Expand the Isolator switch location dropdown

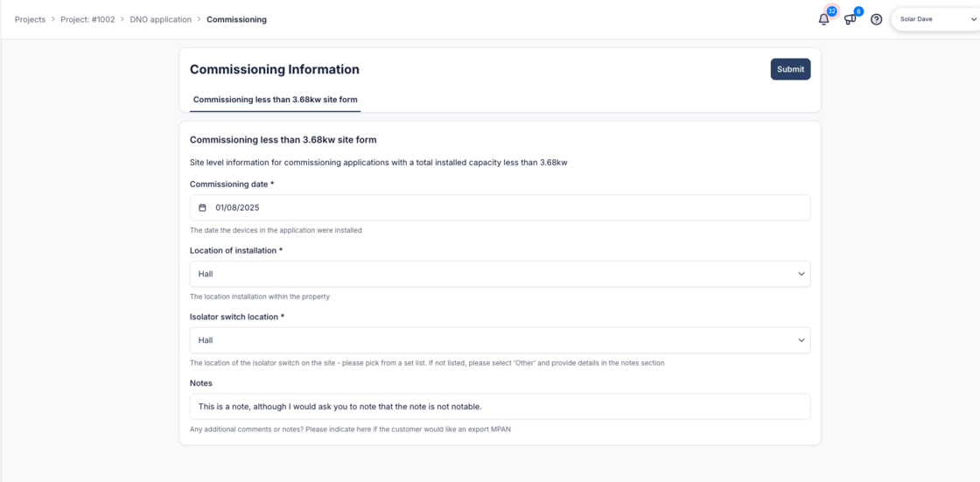point(499,340)
